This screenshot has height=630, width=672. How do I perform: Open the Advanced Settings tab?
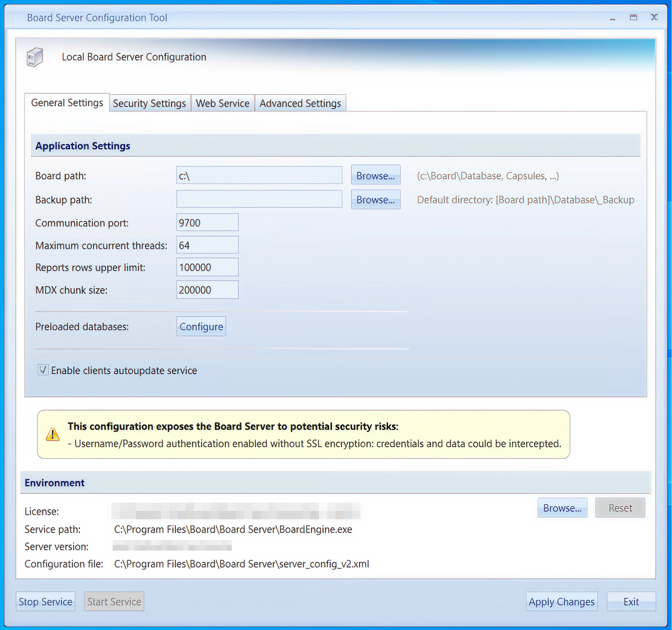(301, 103)
